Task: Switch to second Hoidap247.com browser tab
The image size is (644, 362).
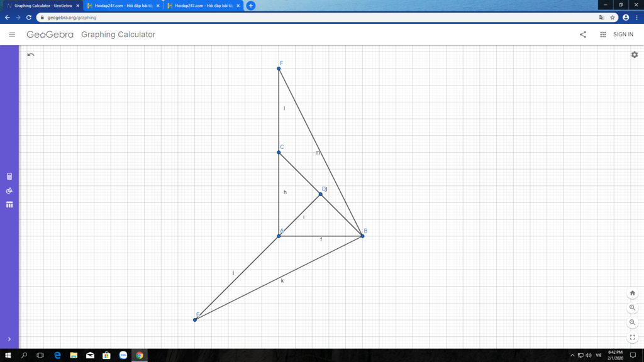Action: tap(203, 6)
